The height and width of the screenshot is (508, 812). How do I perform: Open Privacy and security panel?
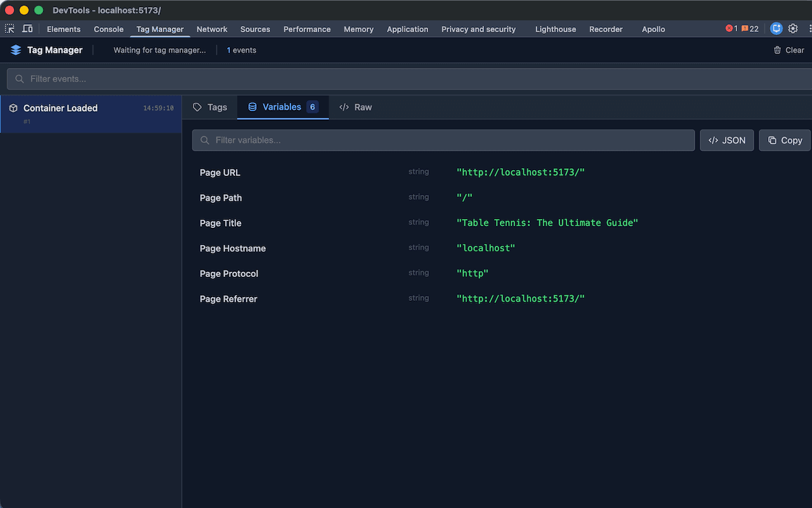(x=478, y=29)
